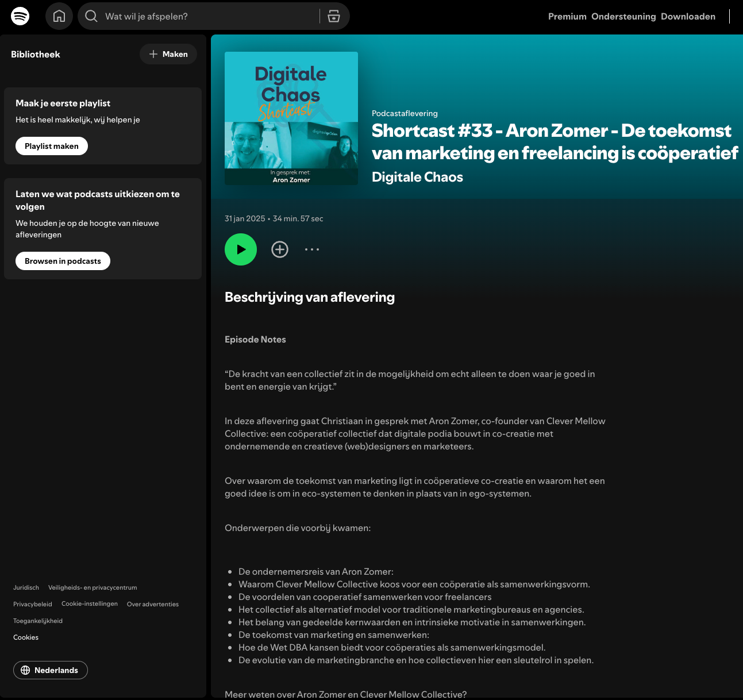Screen dimensions: 743x700
Task: Click the plus icon in Maken button
Action: 153,54
